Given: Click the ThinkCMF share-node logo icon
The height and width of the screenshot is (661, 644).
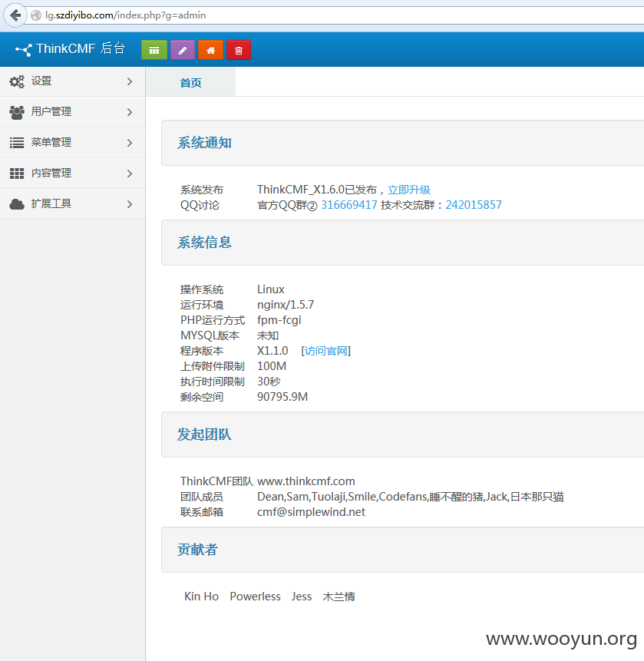Looking at the screenshot, I should [x=24, y=50].
